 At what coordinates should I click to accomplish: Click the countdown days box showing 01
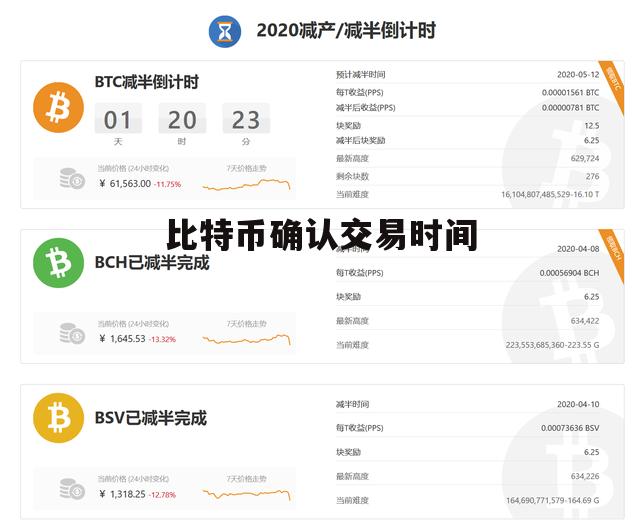click(x=118, y=118)
